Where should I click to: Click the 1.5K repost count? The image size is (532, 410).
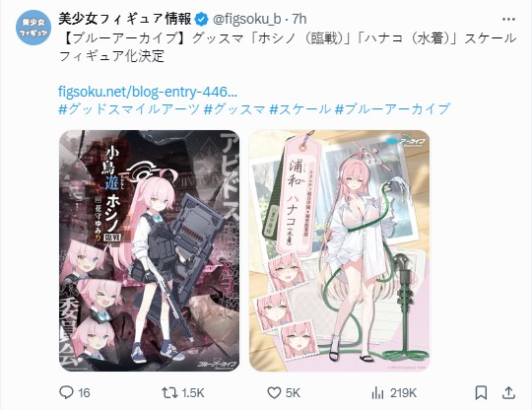tap(193, 393)
